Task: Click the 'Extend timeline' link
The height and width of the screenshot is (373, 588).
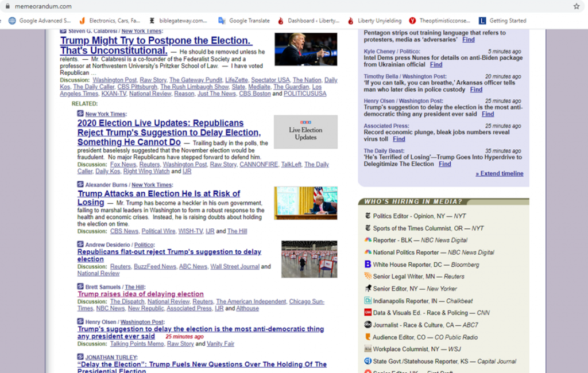Action: point(500,173)
